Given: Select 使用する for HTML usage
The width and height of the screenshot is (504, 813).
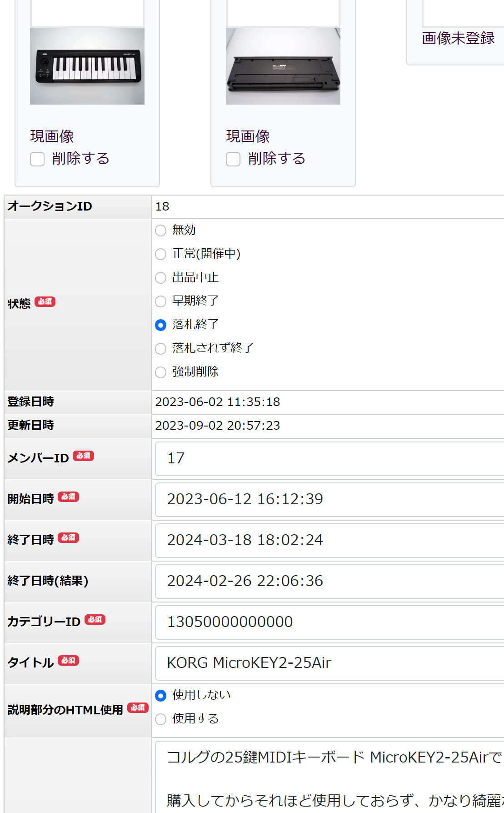Looking at the screenshot, I should click(161, 719).
